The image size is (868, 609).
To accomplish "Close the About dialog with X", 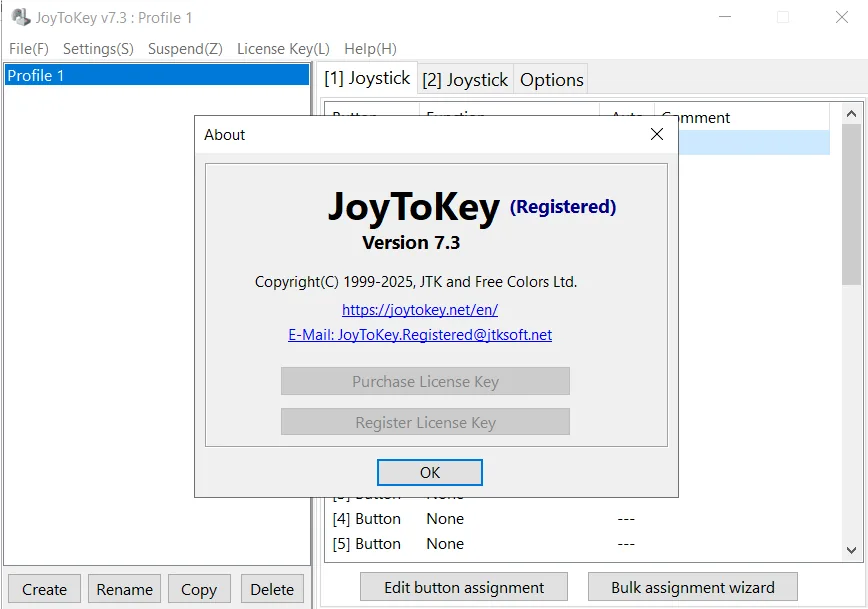I will click(x=657, y=135).
